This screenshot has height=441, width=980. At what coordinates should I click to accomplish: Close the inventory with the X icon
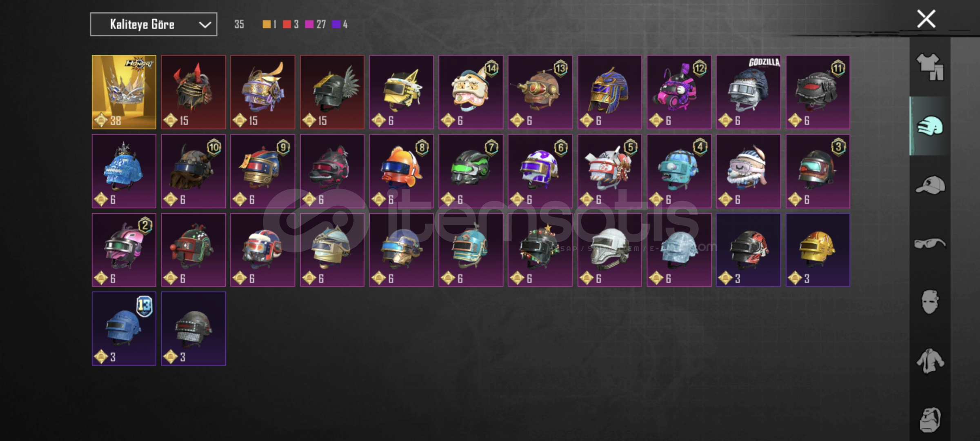[x=926, y=19]
